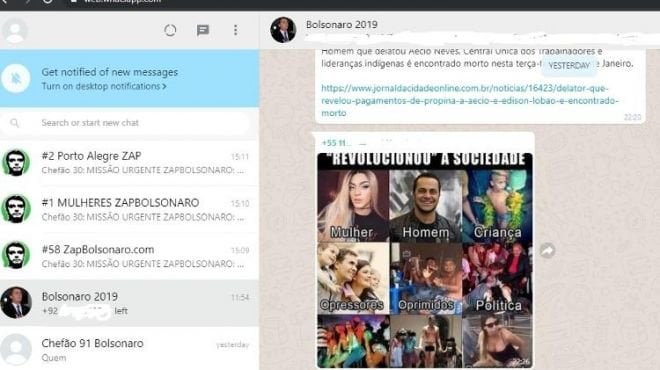This screenshot has height=370, width=660.
Task: Click avatar of #2 Porto Alegre ZAP
Action: [x=16, y=162]
